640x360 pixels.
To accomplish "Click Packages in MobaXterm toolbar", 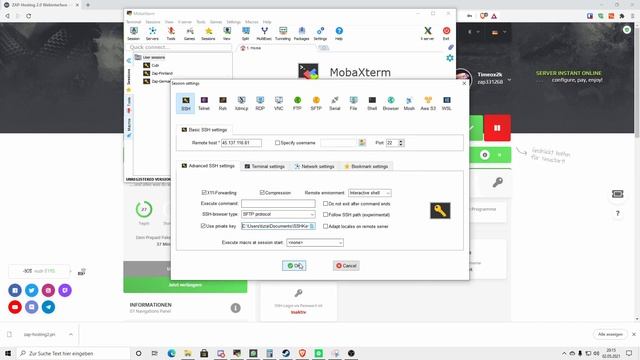I will click(x=301, y=33).
